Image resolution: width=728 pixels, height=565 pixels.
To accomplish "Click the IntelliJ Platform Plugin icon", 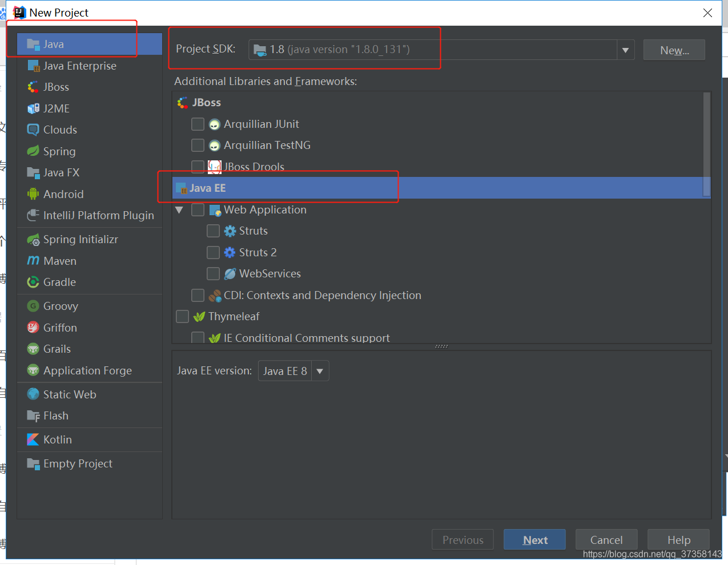I will (x=33, y=215).
